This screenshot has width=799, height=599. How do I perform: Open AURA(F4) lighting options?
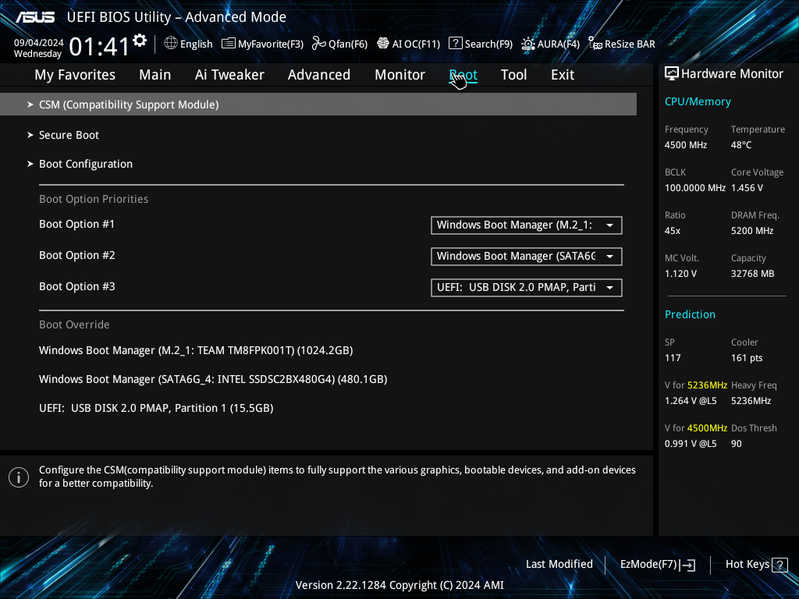(550, 44)
